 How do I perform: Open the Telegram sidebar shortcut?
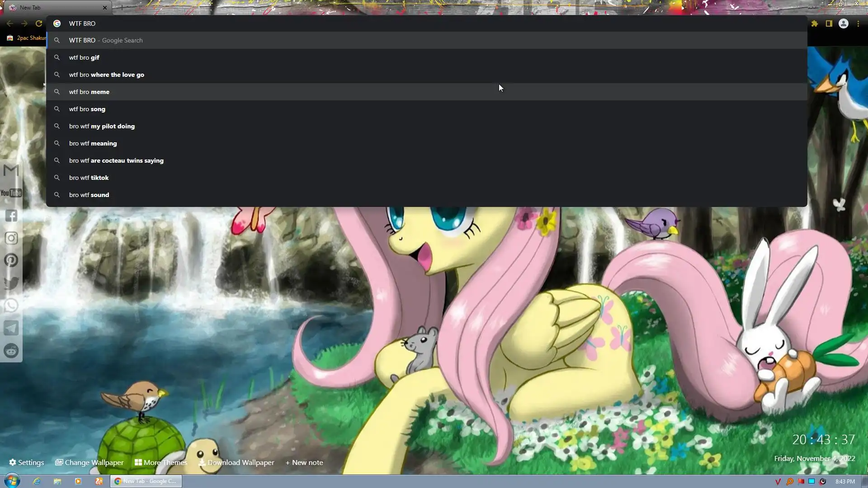coord(11,328)
